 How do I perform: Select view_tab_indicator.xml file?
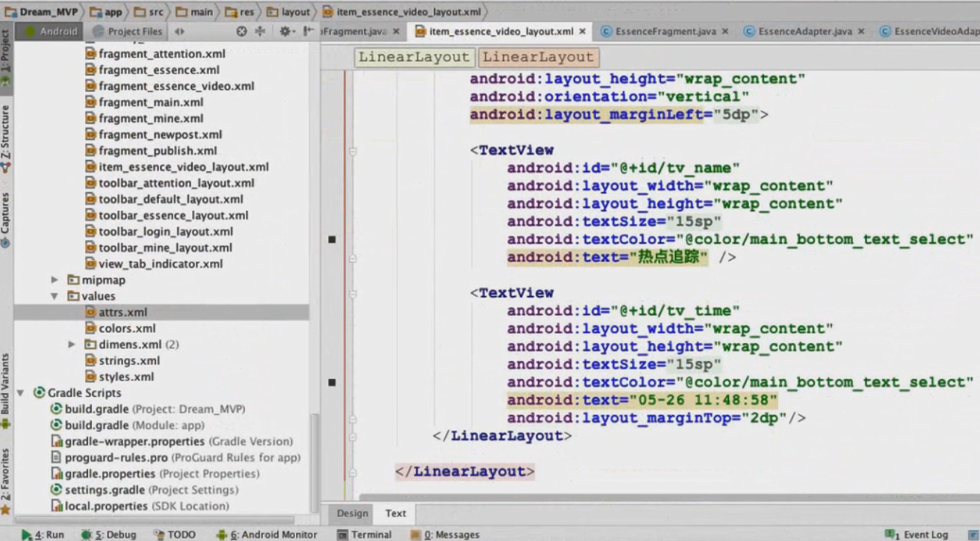coord(154,264)
